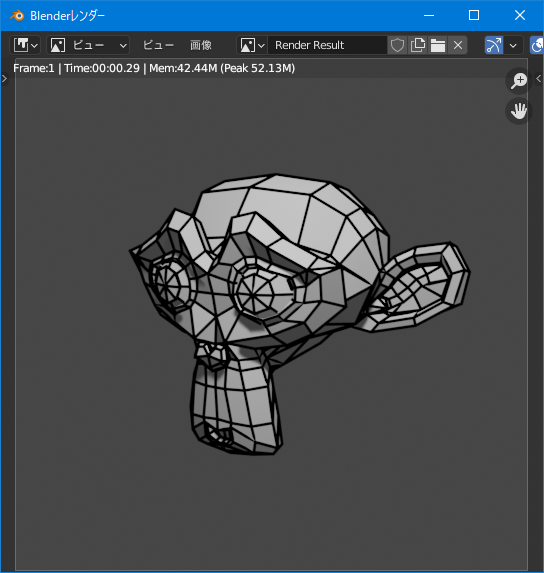Maximize the Blender render window
544x573 pixels.
[474, 15]
